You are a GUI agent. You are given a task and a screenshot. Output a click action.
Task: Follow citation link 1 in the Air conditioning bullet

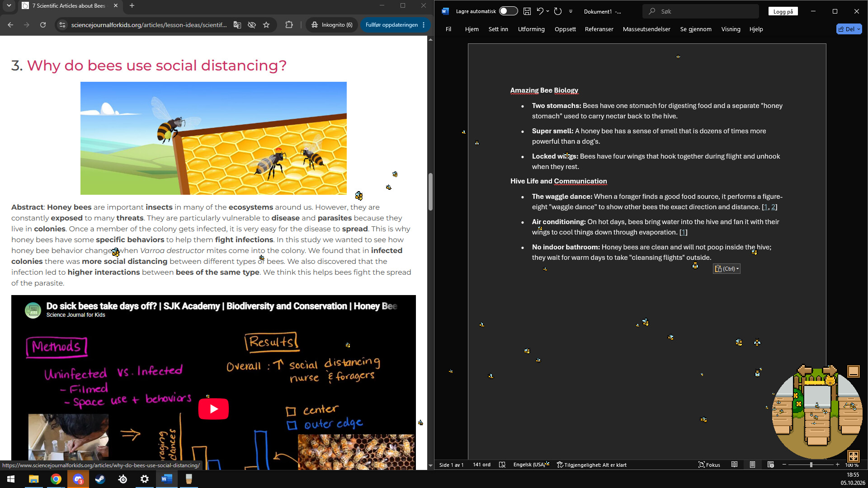(683, 232)
